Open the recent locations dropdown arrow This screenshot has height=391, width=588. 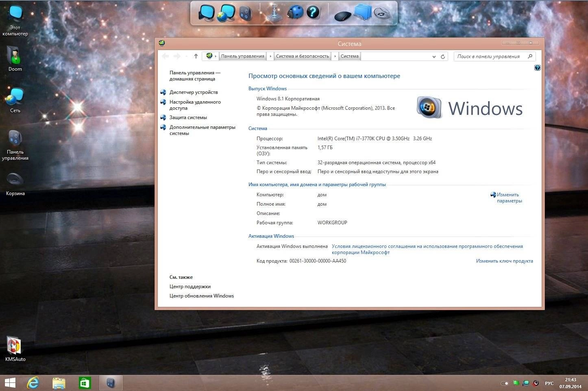coord(186,56)
